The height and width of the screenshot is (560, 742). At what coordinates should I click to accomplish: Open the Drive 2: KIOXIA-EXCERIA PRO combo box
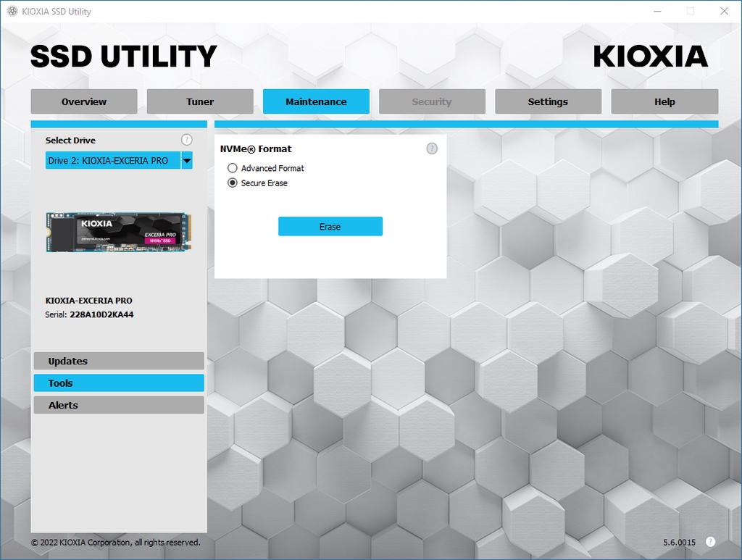pos(119,160)
